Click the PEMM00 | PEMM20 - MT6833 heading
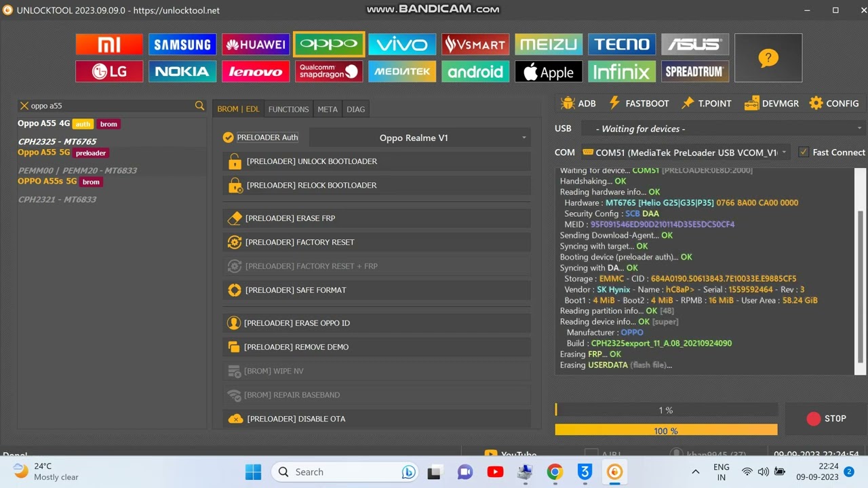Screen dimensions: 868x488 click(x=77, y=170)
